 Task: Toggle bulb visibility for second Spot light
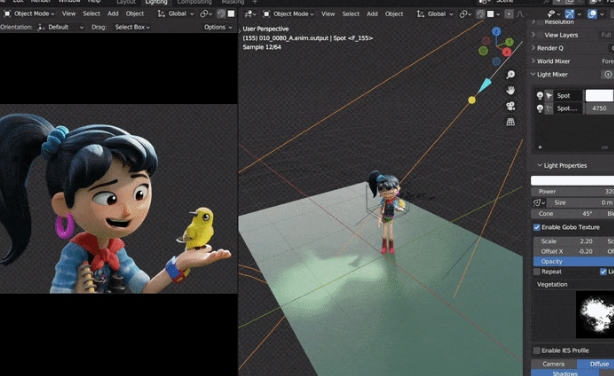pos(540,108)
